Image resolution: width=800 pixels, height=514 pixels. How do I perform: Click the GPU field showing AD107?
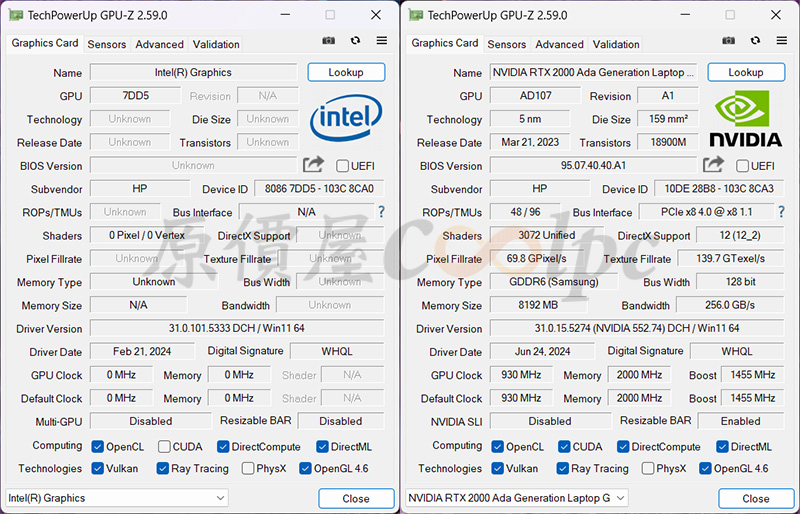coord(535,95)
